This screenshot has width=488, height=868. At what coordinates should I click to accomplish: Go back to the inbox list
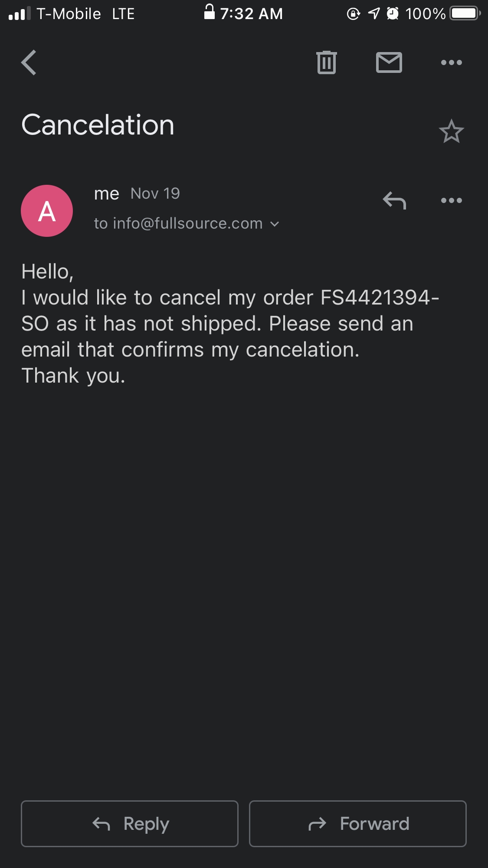[29, 63]
